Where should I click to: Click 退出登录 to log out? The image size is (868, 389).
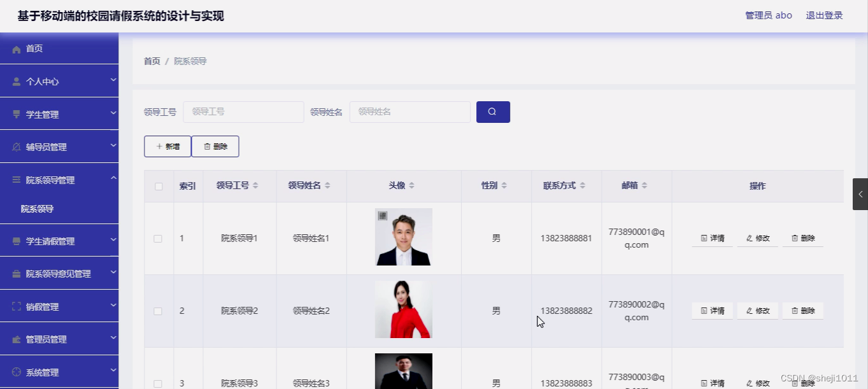pos(824,15)
